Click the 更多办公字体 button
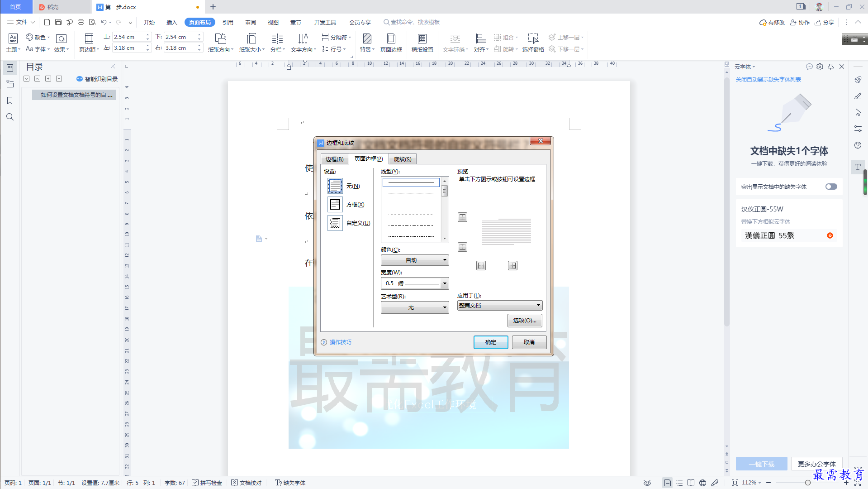The image size is (868, 489). tap(816, 464)
